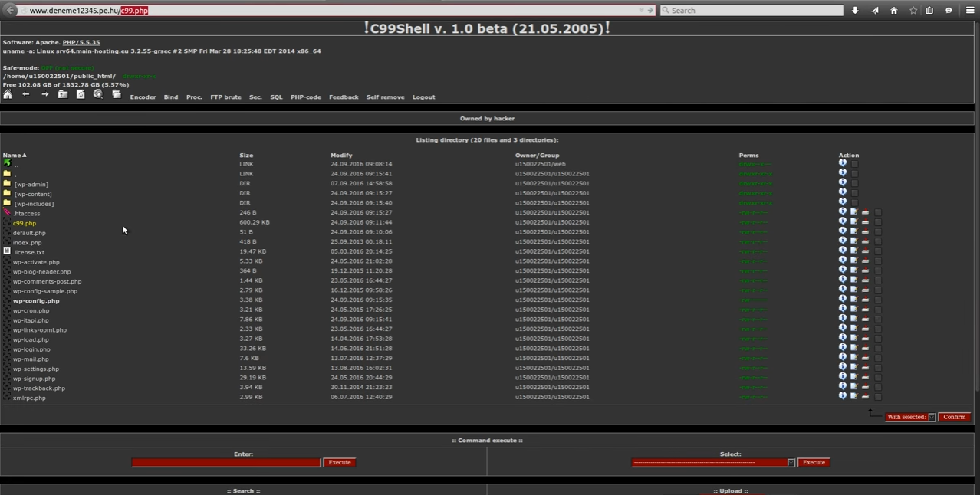Open info icon for wp-settings.php row
This screenshot has height=495, width=980.
point(842,367)
